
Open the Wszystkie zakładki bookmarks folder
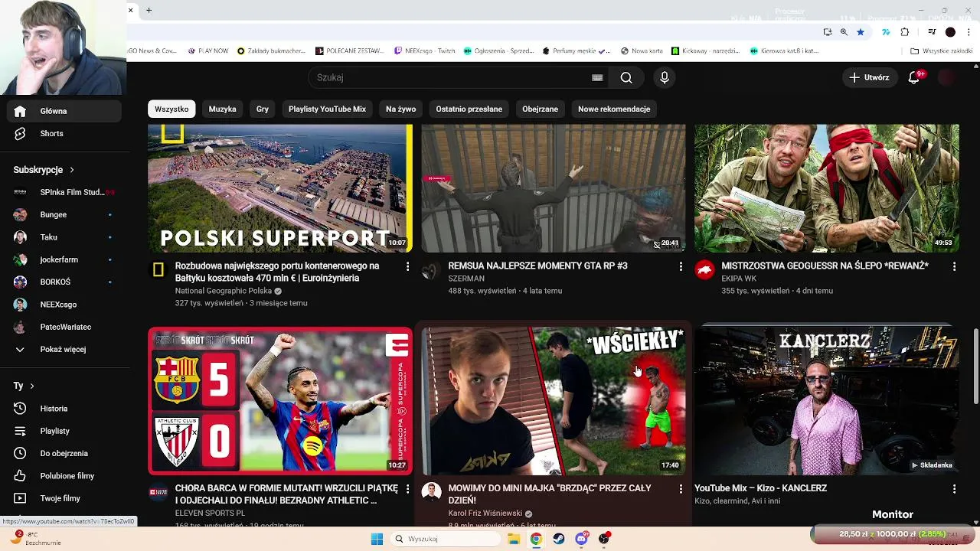coord(941,51)
